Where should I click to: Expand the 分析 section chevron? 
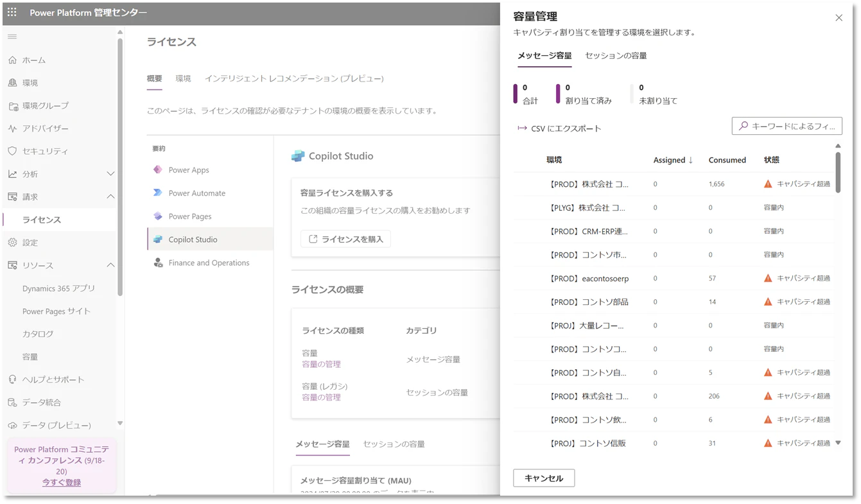[x=110, y=174]
